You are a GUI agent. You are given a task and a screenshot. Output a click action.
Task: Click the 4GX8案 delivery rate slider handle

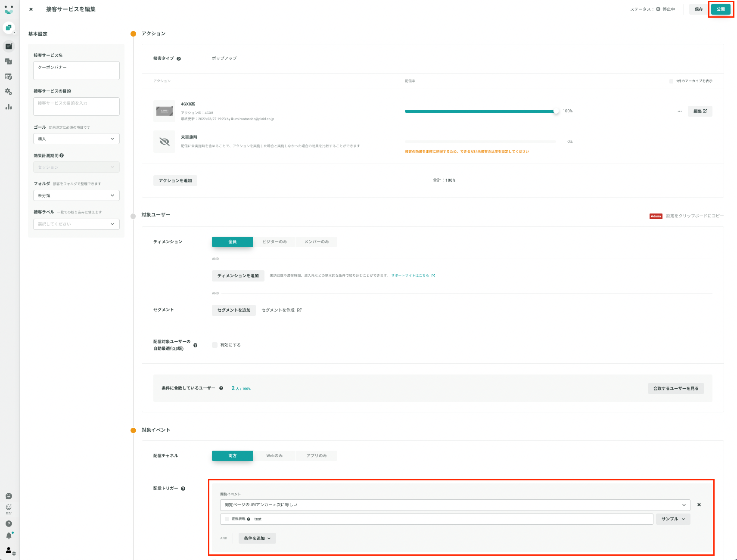[556, 111]
